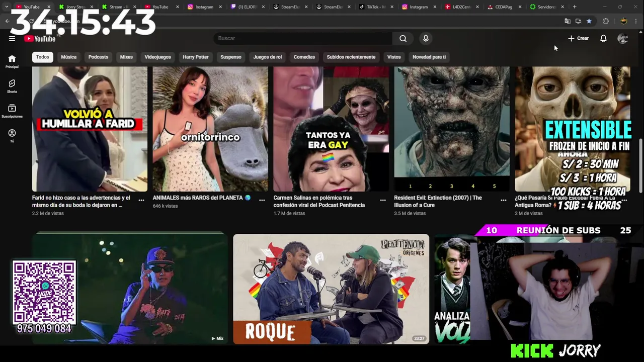
Task: Click the bookmark star icon
Action: click(x=589, y=21)
